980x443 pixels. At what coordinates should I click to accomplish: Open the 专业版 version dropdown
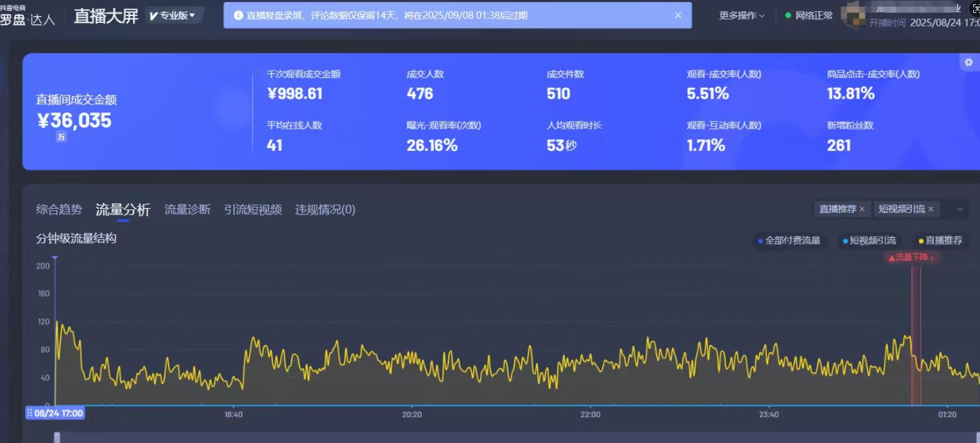[172, 15]
